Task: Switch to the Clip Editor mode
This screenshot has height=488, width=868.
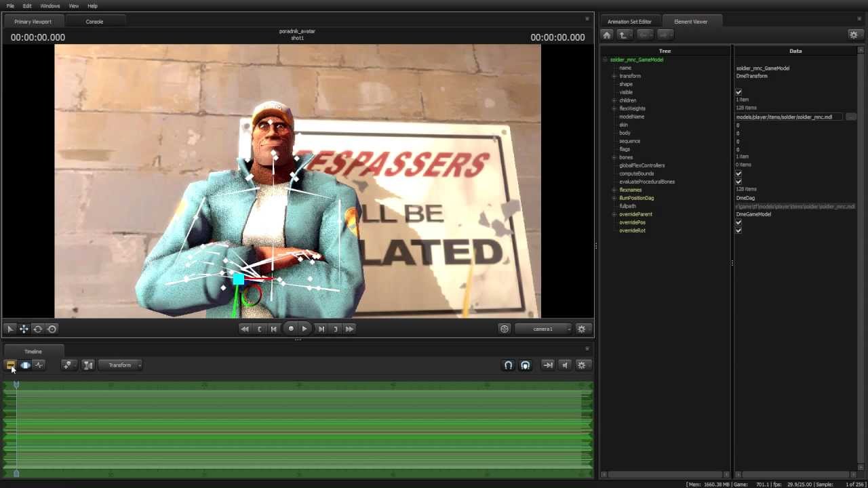Action: click(11, 365)
